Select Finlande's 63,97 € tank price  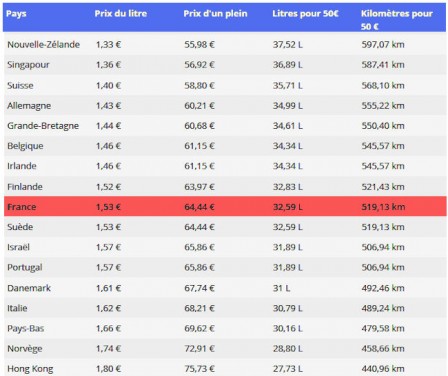tap(199, 187)
